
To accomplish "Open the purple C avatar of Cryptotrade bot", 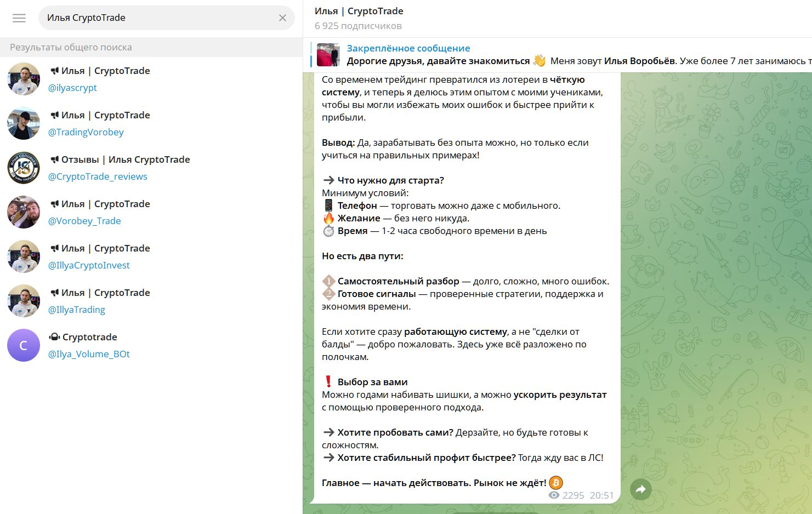I will click(x=24, y=345).
